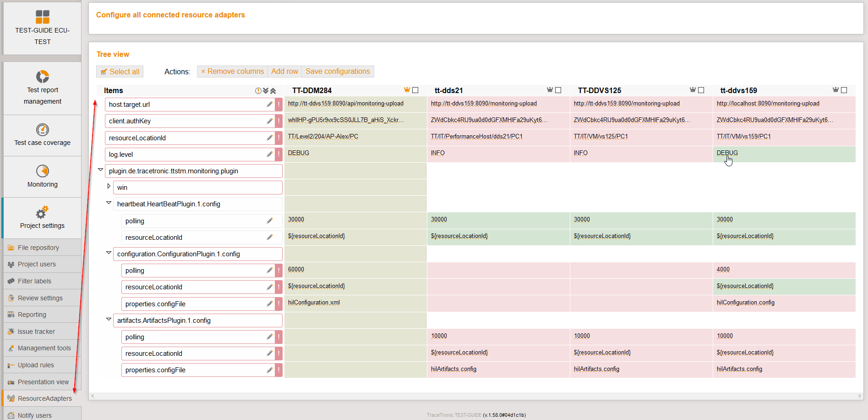
Task: Click the Remove columns action
Action: pos(233,72)
